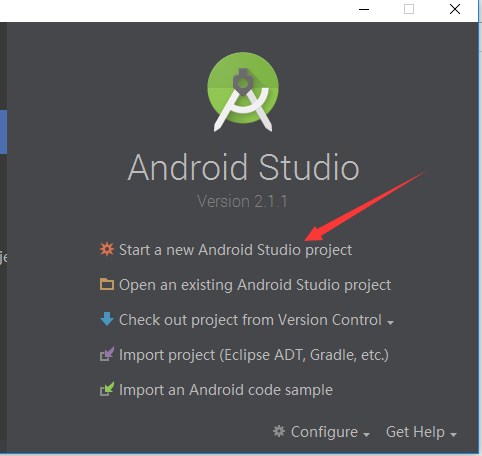Expand the Configure arrow indicator
This screenshot has height=456, width=482.
click(x=366, y=435)
